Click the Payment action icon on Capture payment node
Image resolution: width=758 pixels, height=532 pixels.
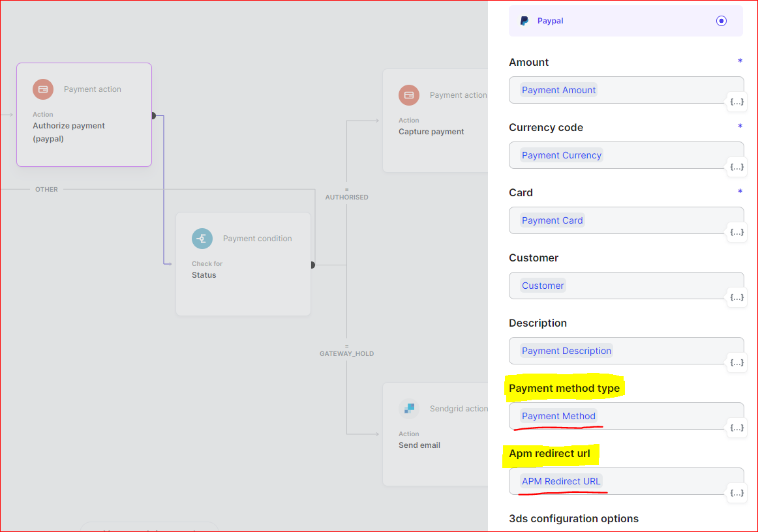[409, 95]
